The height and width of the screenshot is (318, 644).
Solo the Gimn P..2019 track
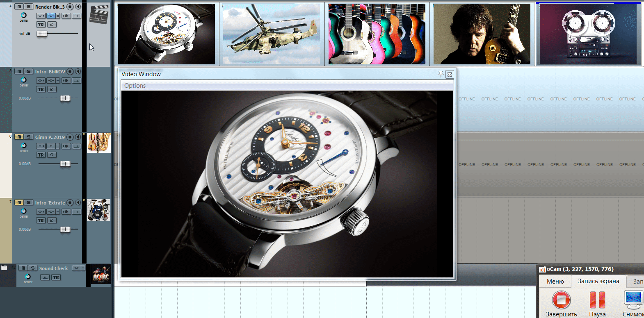(x=28, y=137)
